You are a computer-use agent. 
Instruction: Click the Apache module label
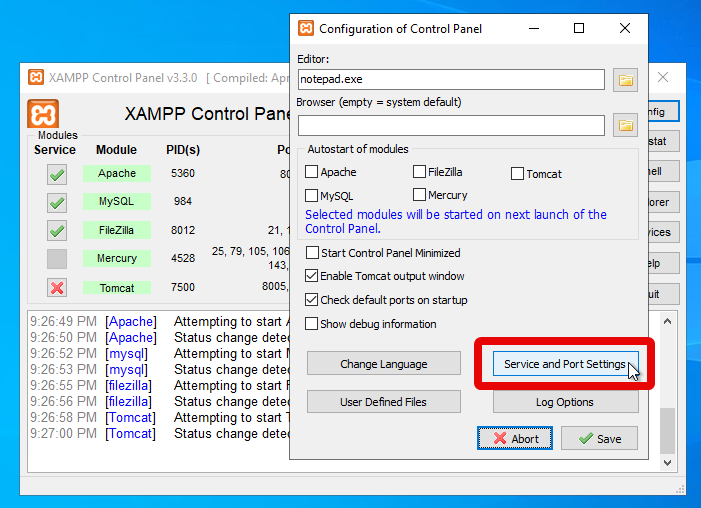point(117,173)
